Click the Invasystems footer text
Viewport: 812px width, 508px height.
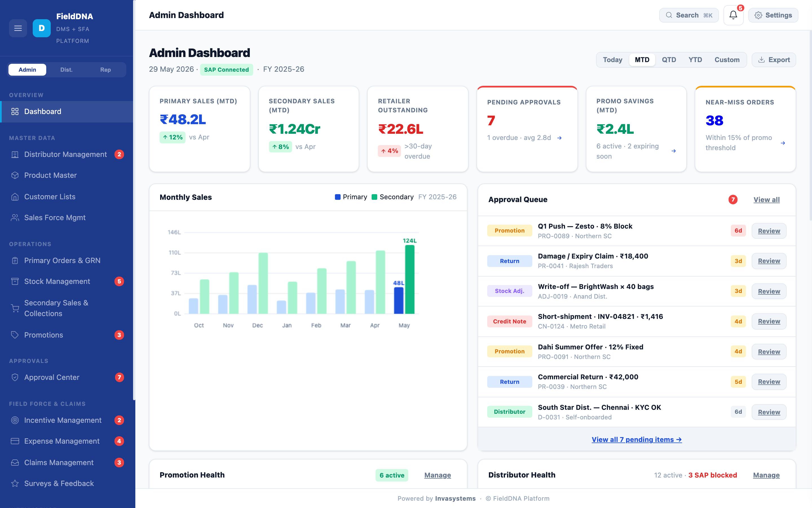455,499
